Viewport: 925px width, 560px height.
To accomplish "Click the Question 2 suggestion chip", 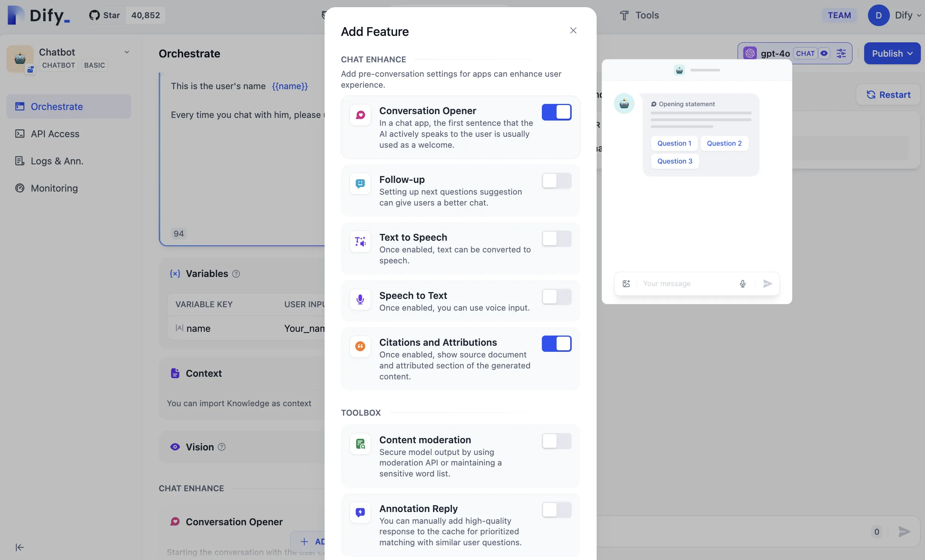I will tap(724, 143).
